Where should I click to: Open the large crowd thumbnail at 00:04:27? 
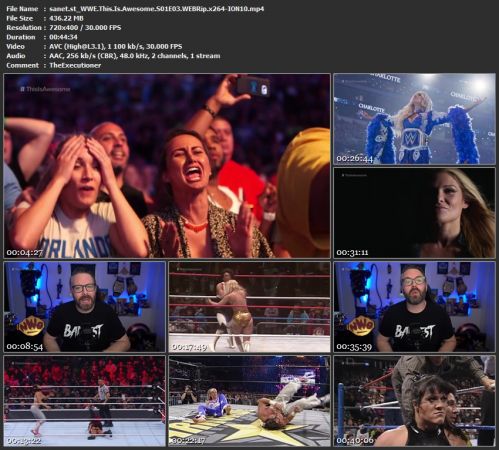tap(167, 166)
